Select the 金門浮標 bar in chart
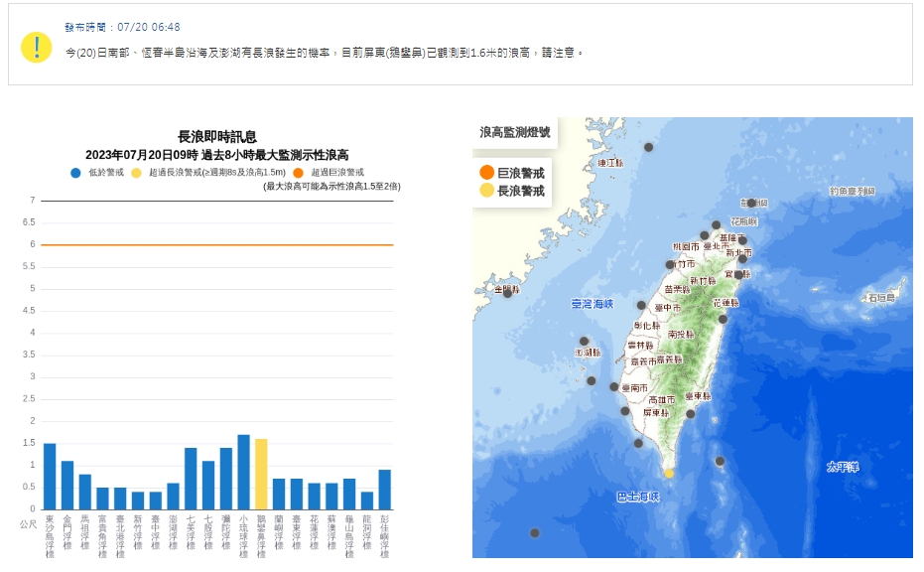This screenshot has height=572, width=924. [x=67, y=486]
